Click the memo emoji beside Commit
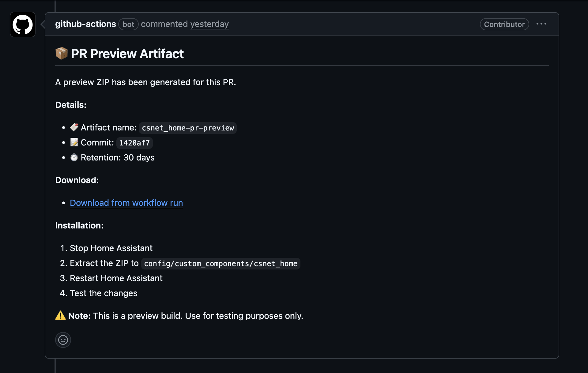Image resolution: width=588 pixels, height=373 pixels. pos(74,142)
